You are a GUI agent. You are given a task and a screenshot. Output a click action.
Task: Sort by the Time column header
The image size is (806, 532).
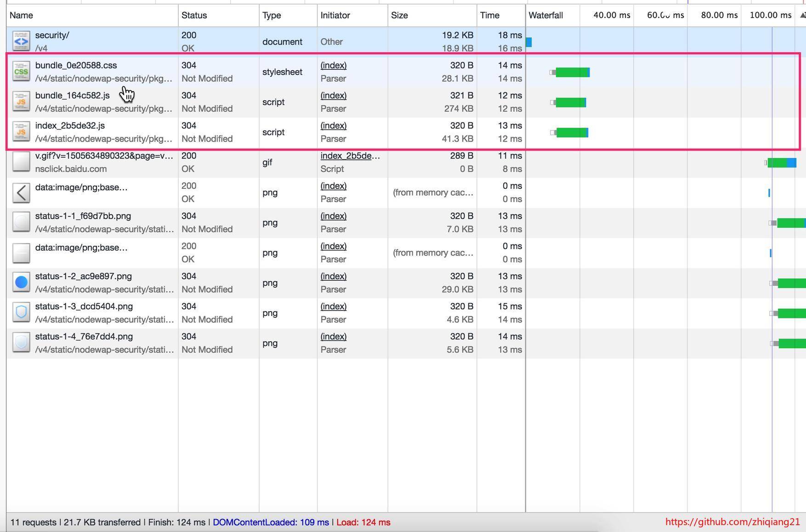coord(489,15)
